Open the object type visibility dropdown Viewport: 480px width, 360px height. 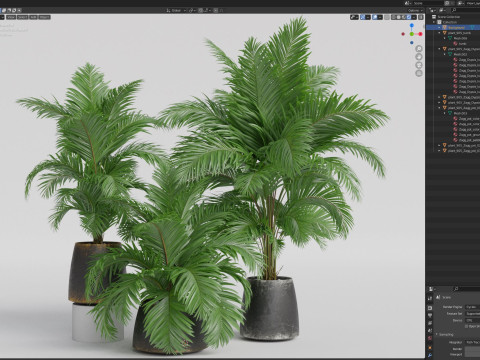(x=354, y=17)
